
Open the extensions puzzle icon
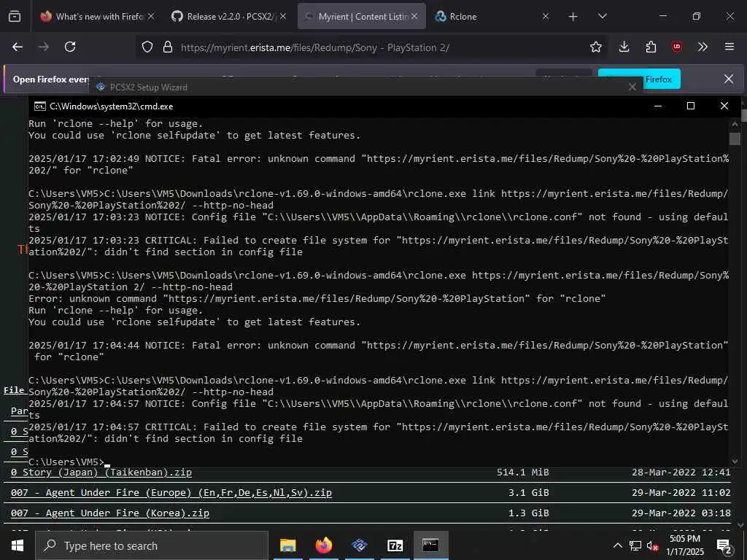point(651,47)
